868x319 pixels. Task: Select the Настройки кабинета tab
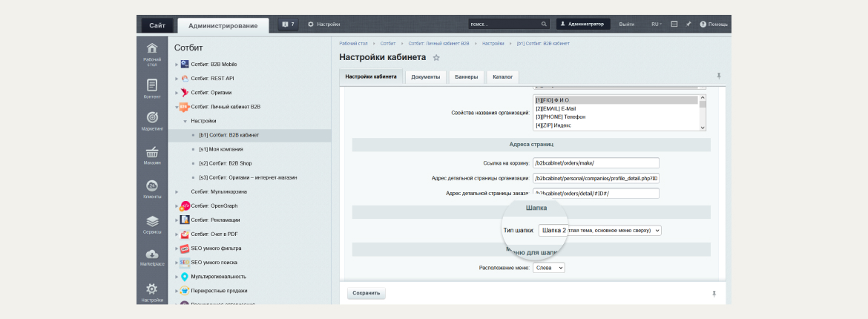click(x=371, y=76)
